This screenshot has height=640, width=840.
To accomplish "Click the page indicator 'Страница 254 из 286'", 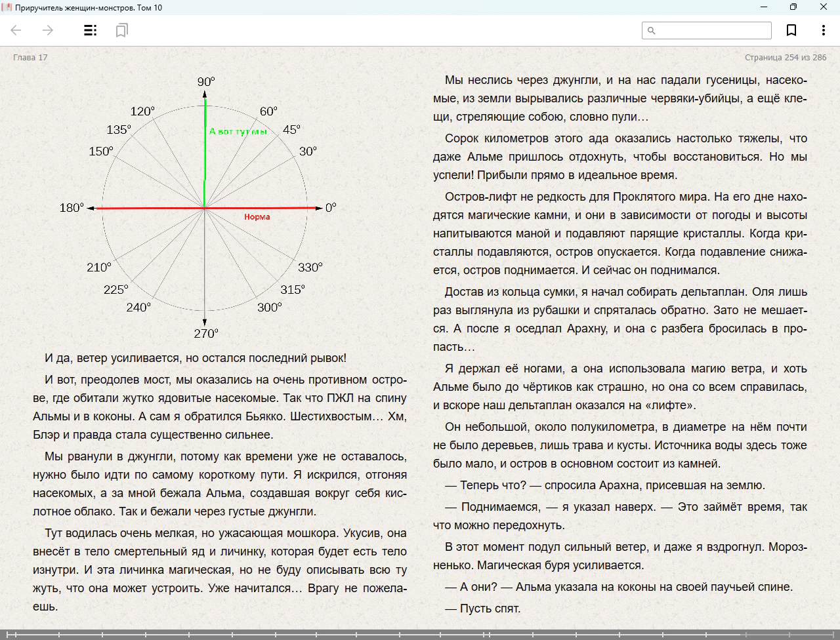I will click(x=786, y=57).
